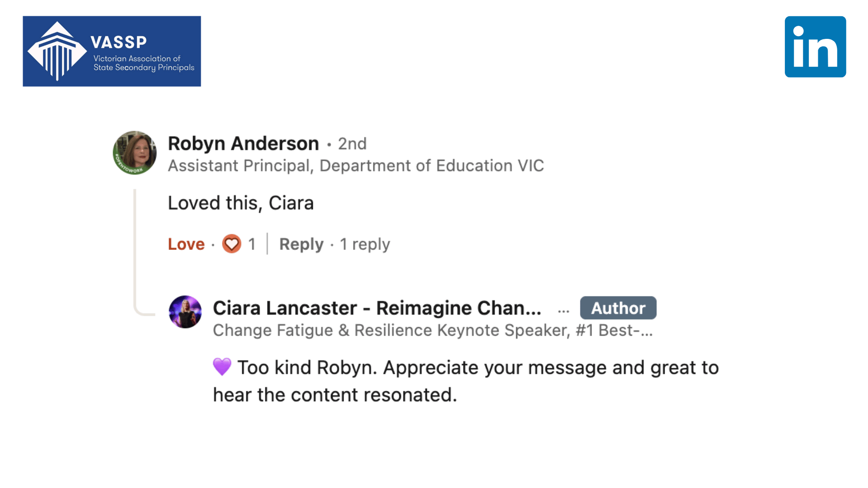The width and height of the screenshot is (868, 488).
Task: View the reaction count of 1
Action: coord(252,244)
